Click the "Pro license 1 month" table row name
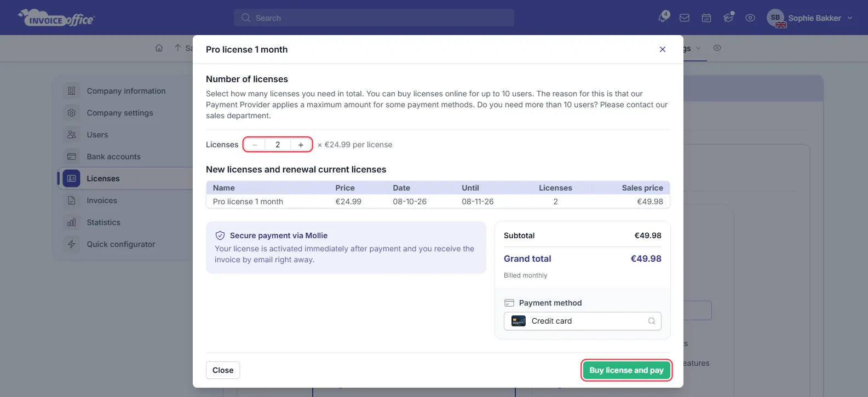This screenshot has height=397, width=868. (x=248, y=202)
